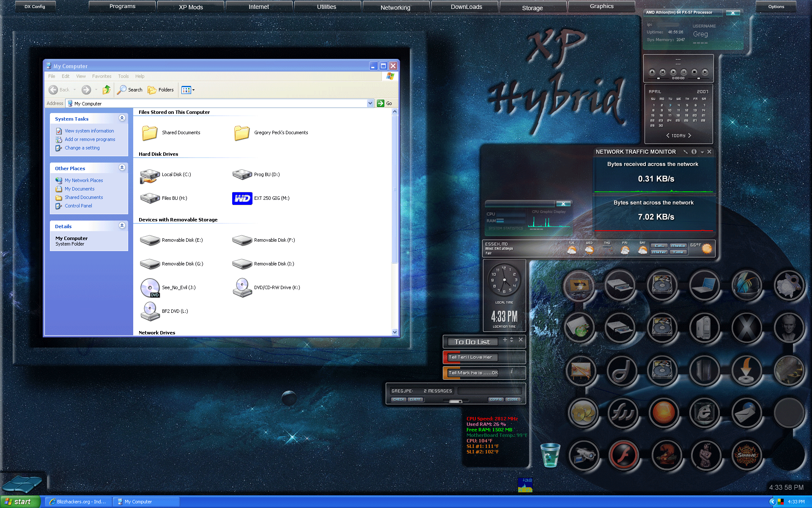Go to next month in calendar widget

(x=690, y=135)
